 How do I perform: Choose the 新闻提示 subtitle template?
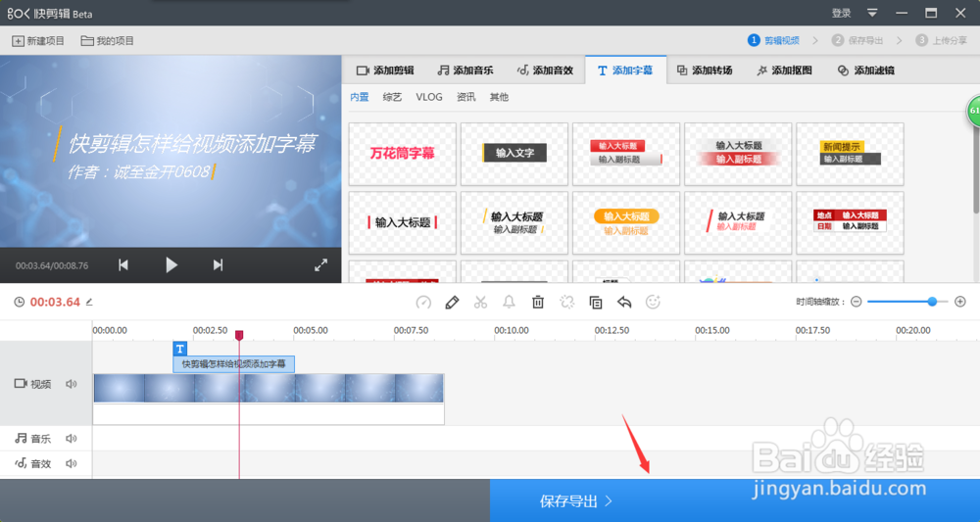[850, 154]
